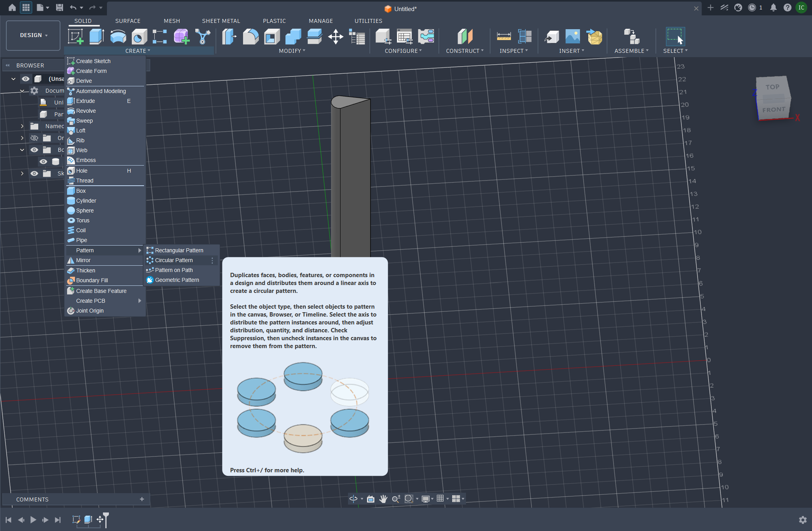Switch to the UTILITIES tab
This screenshot has width=812, height=531.
click(368, 21)
